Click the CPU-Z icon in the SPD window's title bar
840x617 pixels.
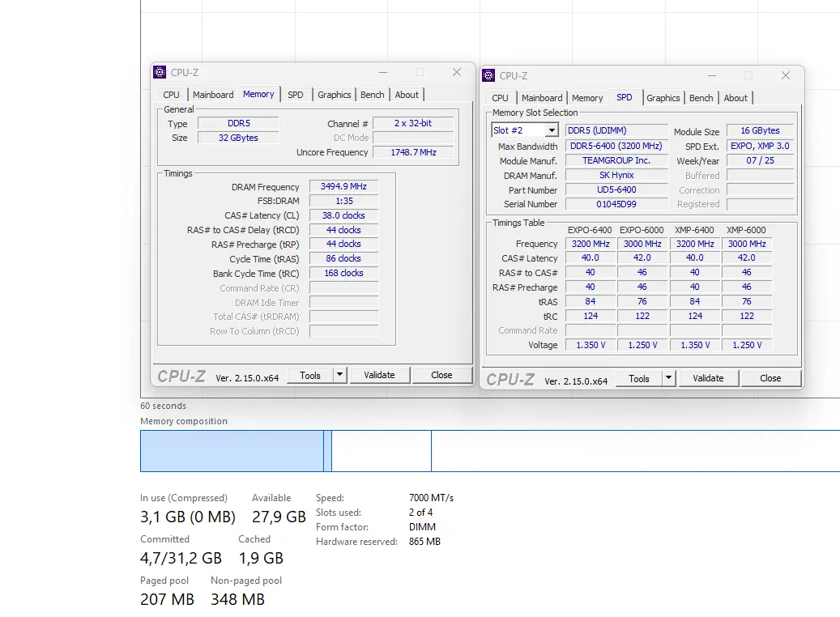point(488,76)
